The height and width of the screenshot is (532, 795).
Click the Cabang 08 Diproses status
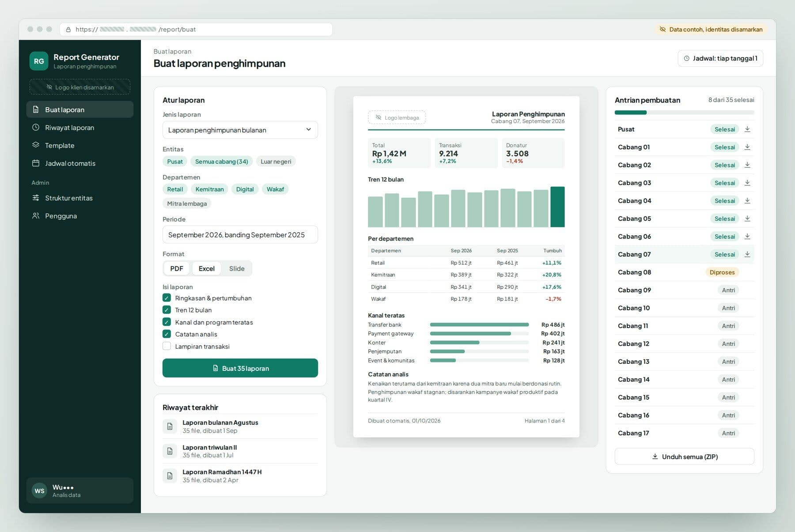[x=722, y=272]
